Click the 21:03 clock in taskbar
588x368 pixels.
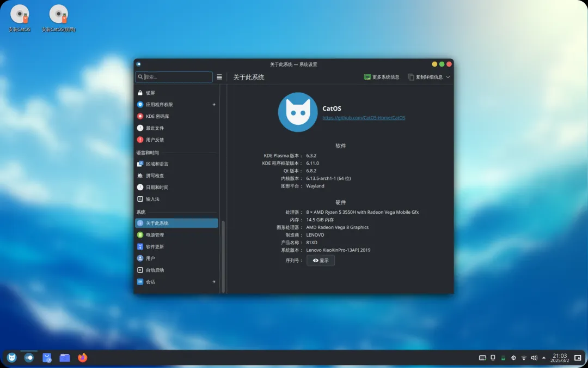pos(560,358)
